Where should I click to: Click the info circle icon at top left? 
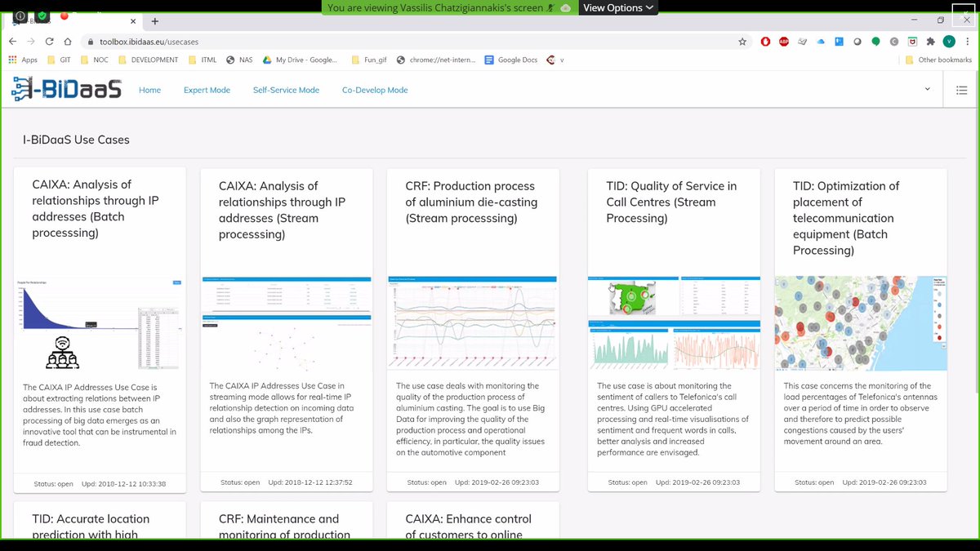(20, 15)
